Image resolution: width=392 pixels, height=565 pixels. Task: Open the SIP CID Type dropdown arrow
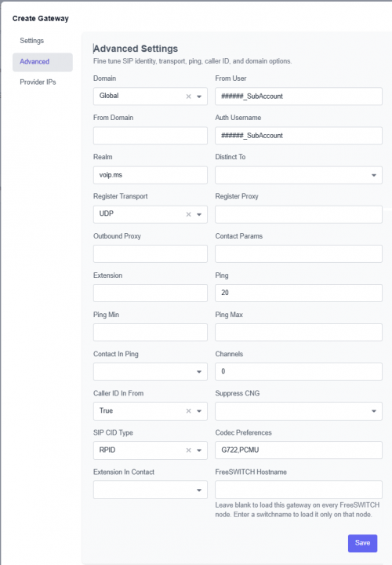[x=199, y=450]
